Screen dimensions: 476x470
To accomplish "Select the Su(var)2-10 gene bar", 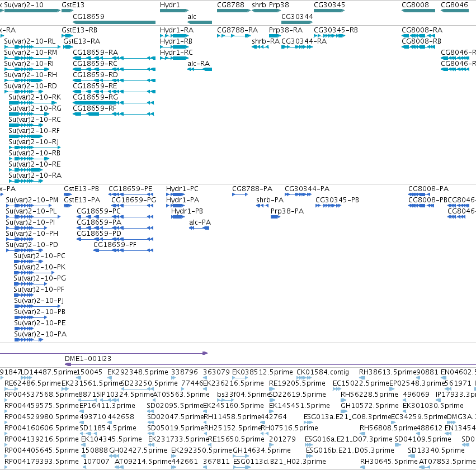I will pos(32,11).
